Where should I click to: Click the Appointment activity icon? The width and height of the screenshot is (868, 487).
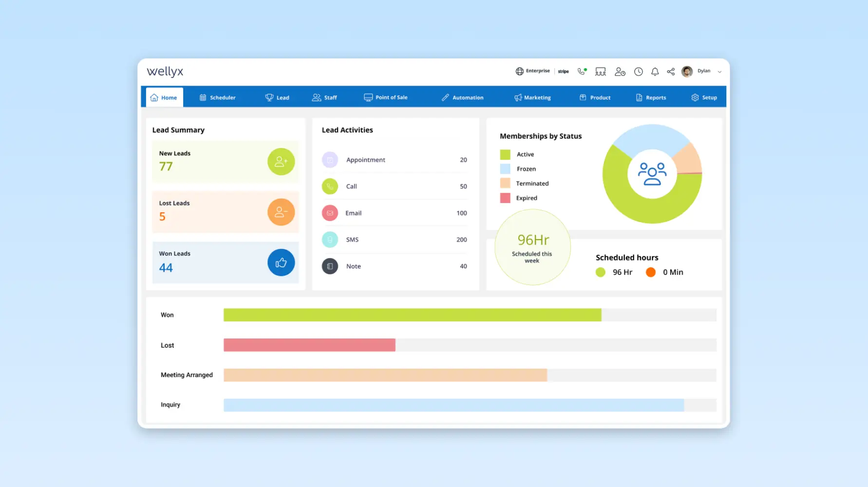coord(330,160)
